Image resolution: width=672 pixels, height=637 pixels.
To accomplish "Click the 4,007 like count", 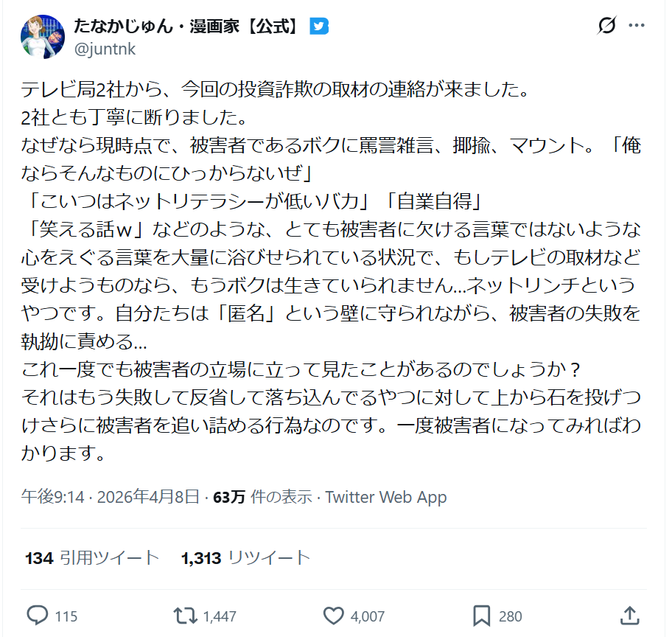I will click(x=368, y=616).
